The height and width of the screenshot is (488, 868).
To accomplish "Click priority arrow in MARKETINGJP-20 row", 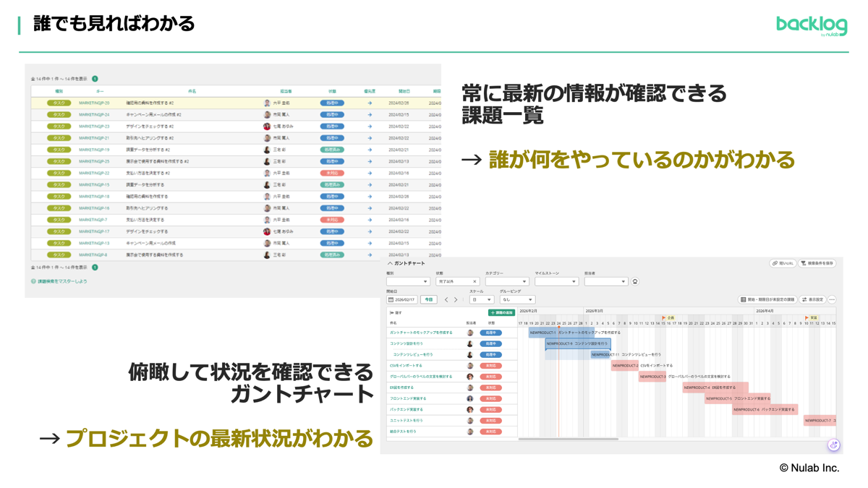I will tap(370, 103).
